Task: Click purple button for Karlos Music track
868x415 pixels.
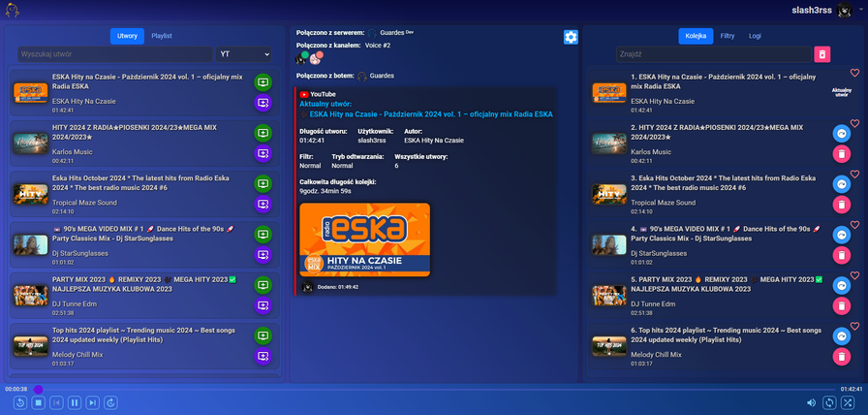Action: [263, 153]
